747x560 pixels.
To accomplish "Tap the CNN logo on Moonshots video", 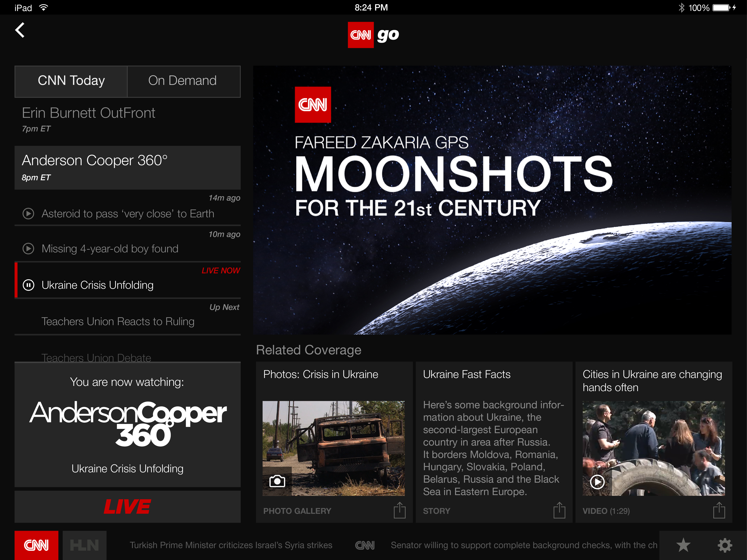I will (x=313, y=105).
